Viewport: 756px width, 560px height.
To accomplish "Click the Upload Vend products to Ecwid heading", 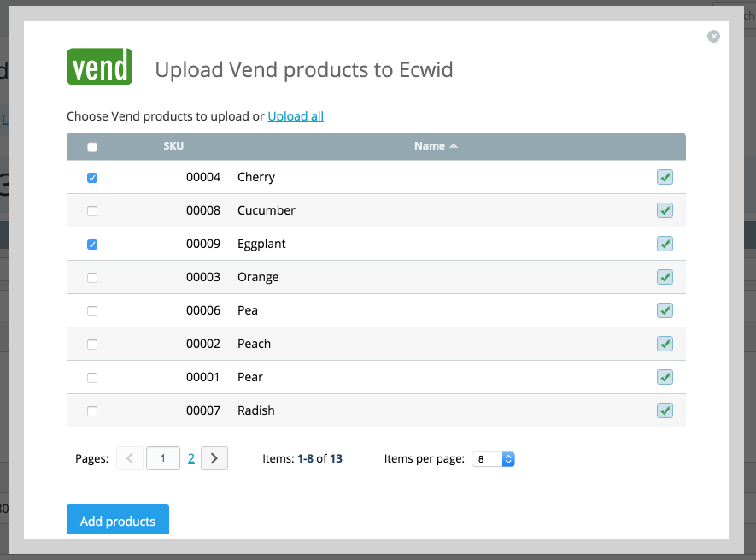I will (304, 70).
